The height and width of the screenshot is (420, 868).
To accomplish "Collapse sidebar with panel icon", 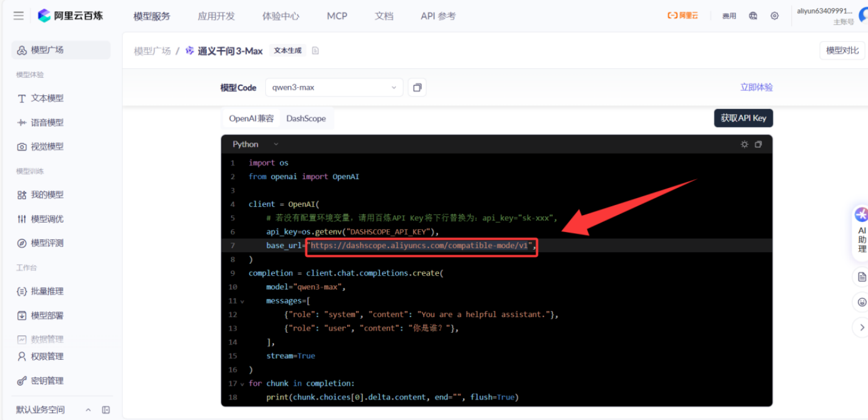I will pyautogui.click(x=106, y=410).
